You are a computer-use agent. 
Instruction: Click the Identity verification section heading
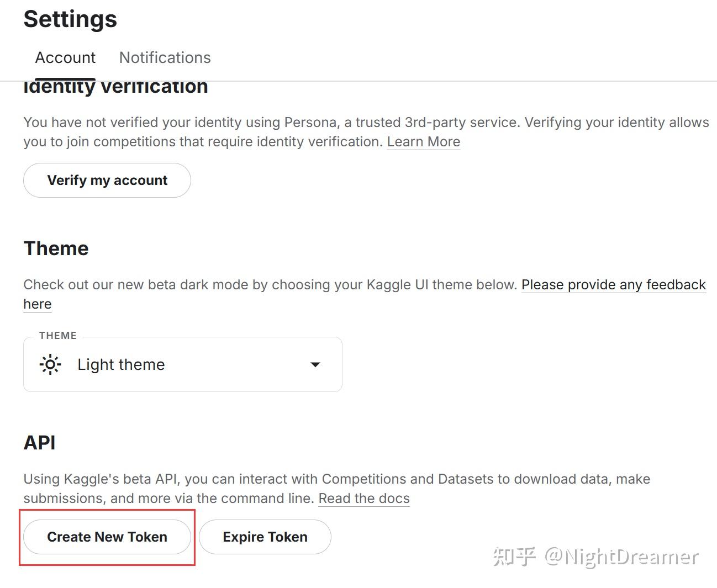coord(116,87)
